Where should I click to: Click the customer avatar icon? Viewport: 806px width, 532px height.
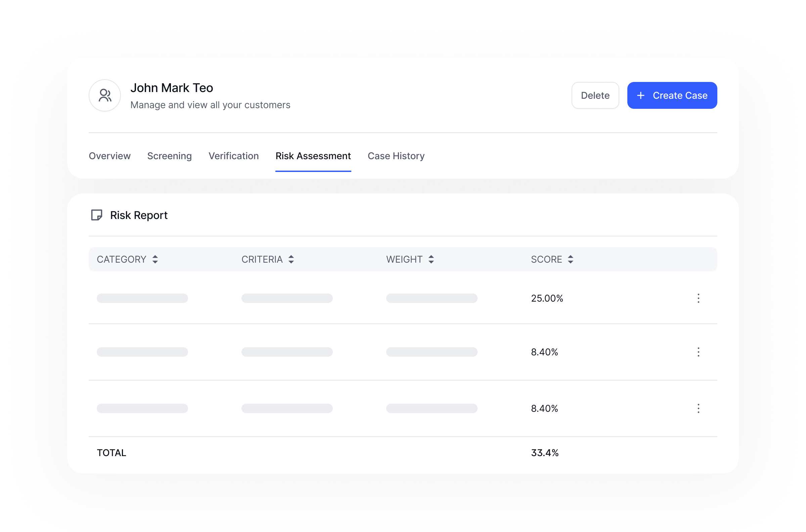point(105,95)
